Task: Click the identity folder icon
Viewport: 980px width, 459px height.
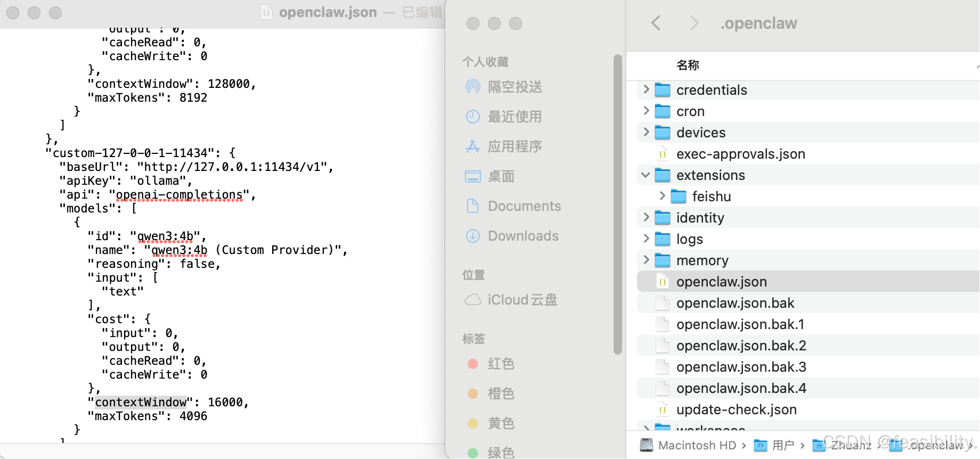Action: tap(663, 218)
